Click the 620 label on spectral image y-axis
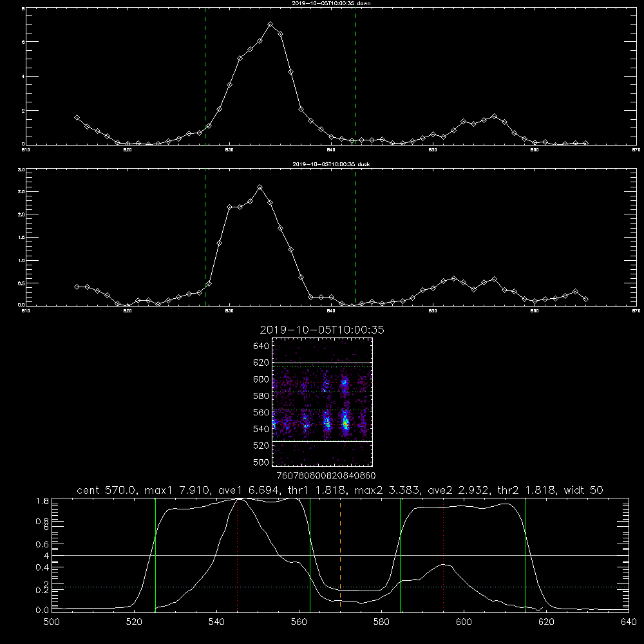 [x=261, y=363]
